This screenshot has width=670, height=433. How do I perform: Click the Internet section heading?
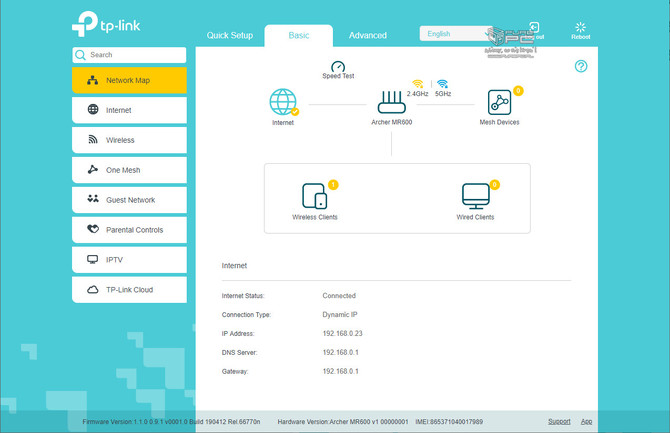[x=234, y=266]
